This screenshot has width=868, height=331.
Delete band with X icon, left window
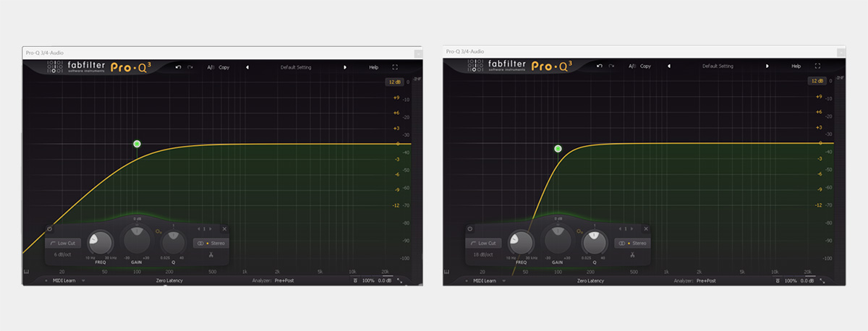224,228
